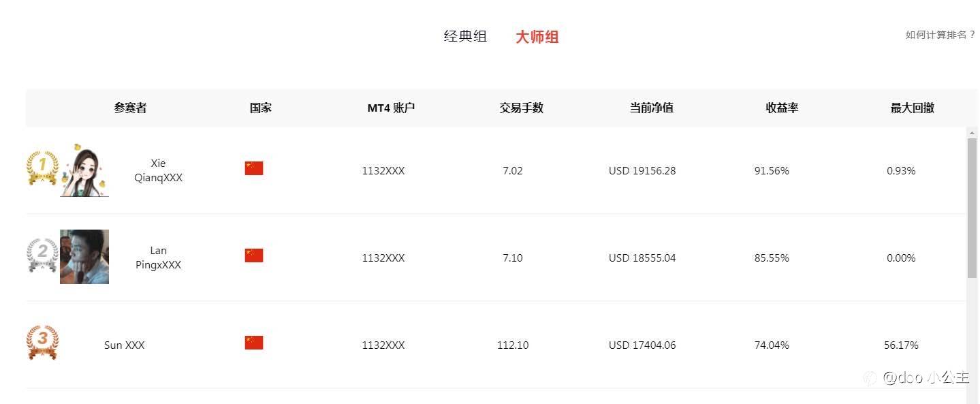Select the 大师组 tab
This screenshot has height=404, width=980.
tap(537, 37)
